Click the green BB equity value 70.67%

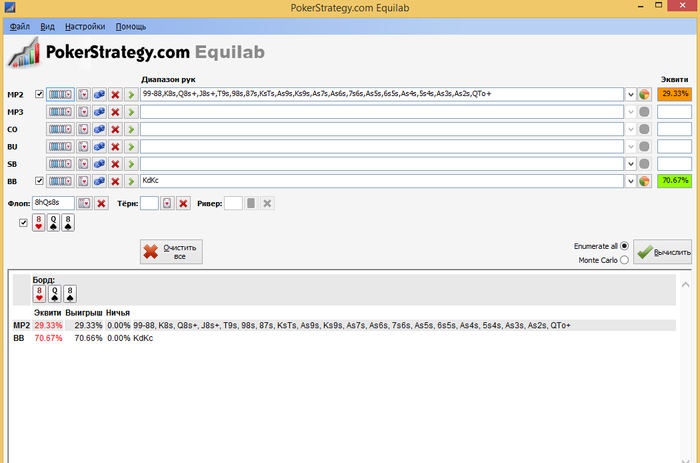pos(675,181)
